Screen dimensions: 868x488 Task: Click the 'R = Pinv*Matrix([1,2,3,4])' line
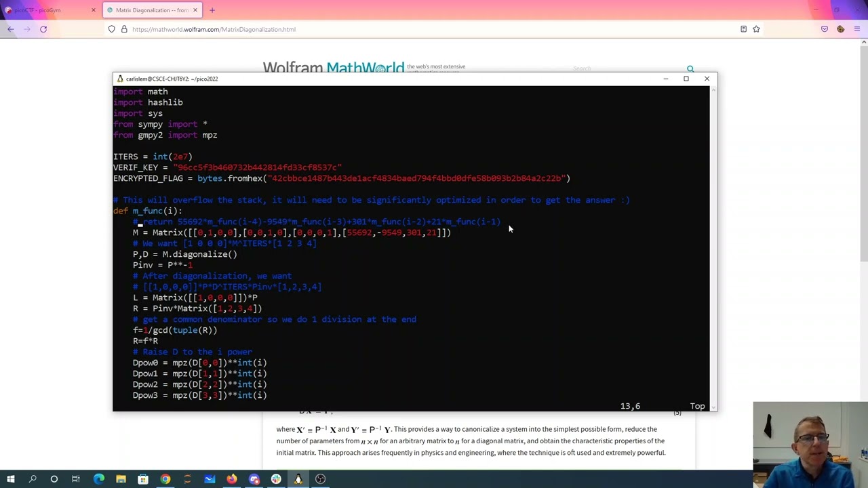coord(197,308)
